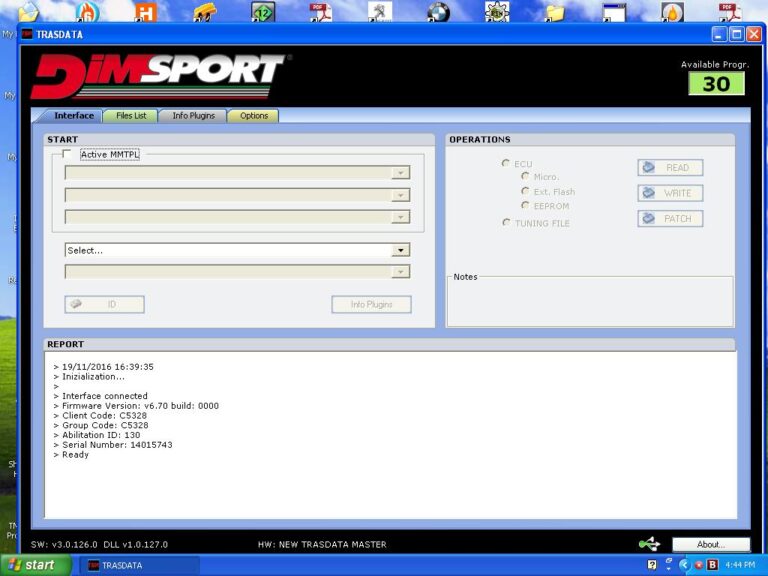Click the Firmware Version report line
This screenshot has height=576, width=768.
[x=136, y=406]
